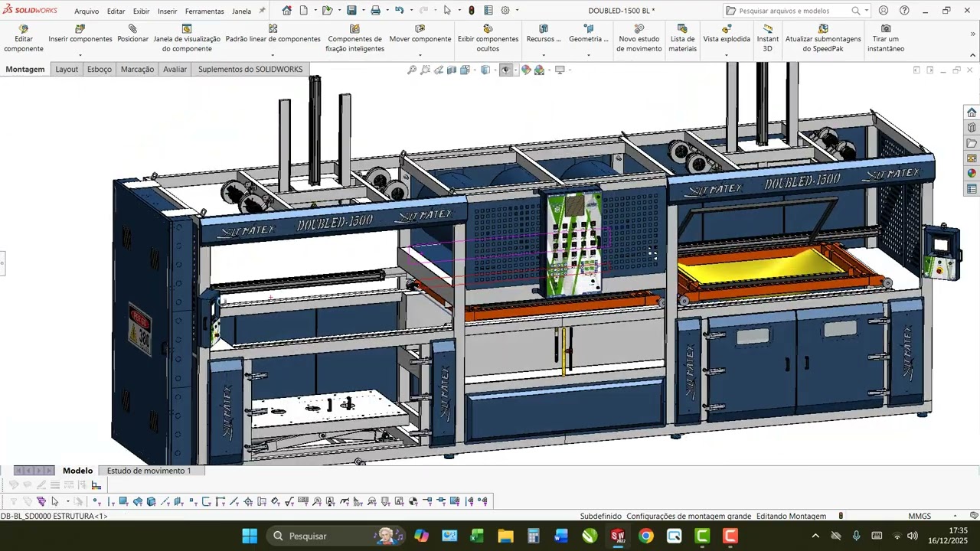Expand Mover componente dropdown arrow

420,55
